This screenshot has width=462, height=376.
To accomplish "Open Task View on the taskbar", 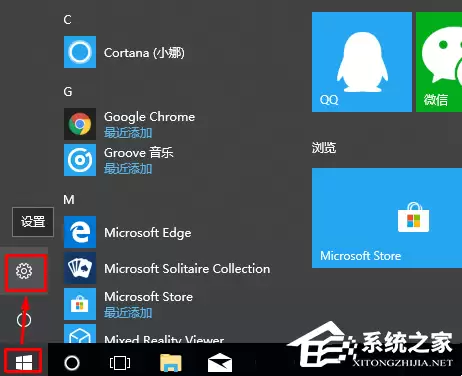I will [x=120, y=363].
